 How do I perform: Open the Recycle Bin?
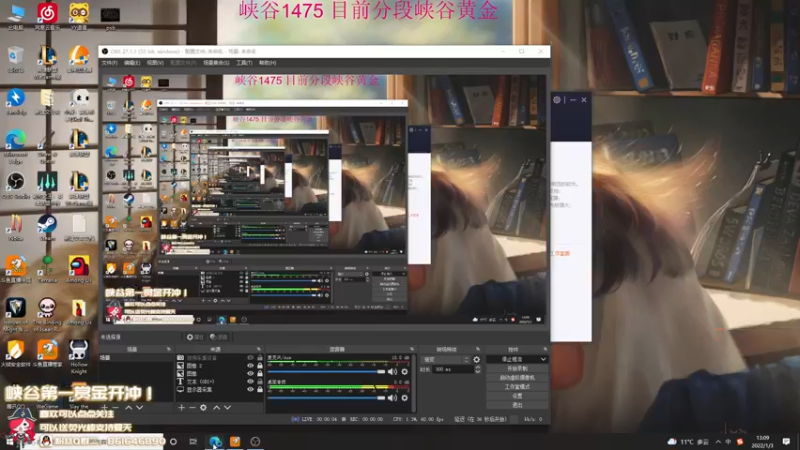(x=16, y=59)
